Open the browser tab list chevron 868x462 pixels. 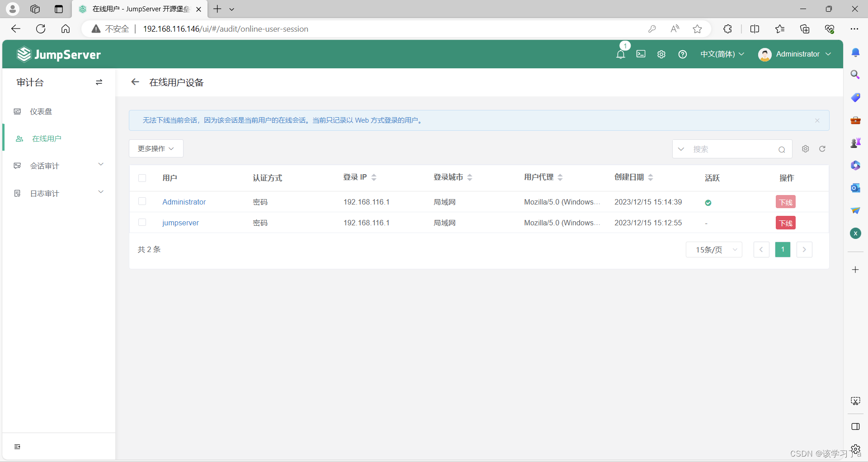coord(232,9)
